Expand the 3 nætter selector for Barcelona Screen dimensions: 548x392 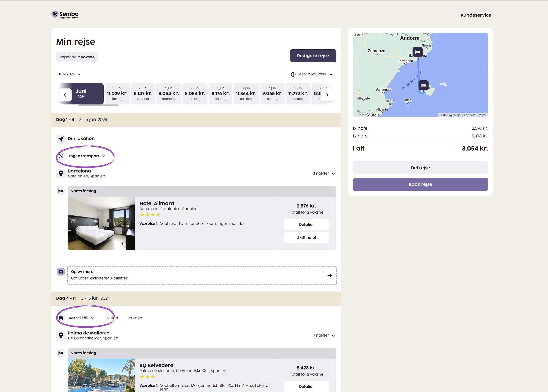click(324, 174)
